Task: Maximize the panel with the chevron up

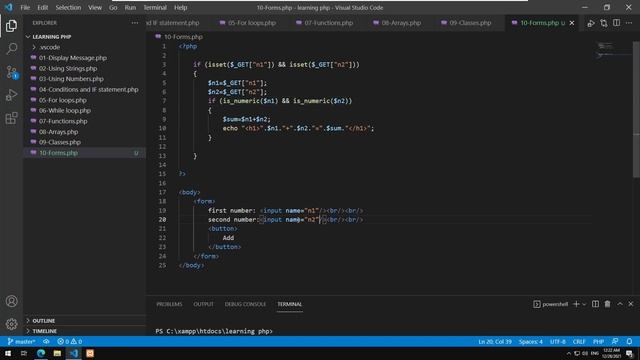Action: coord(620,304)
